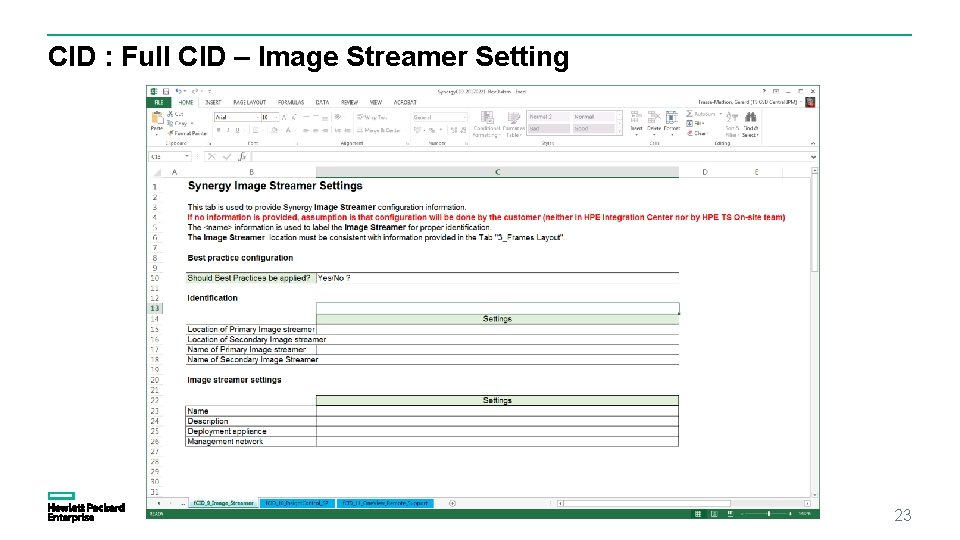Click the 'Yes/No ?' cell
The height and width of the screenshot is (540, 960).
(497, 278)
